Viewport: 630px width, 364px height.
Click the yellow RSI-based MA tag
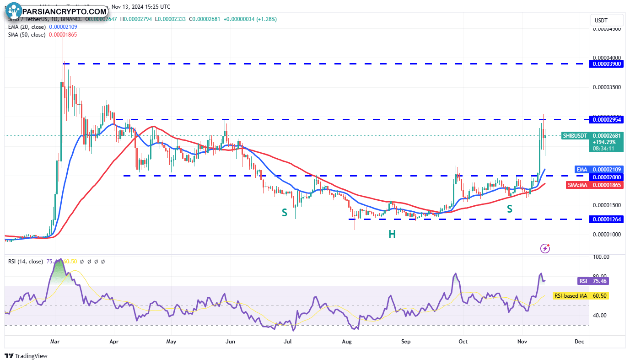[x=570, y=296]
